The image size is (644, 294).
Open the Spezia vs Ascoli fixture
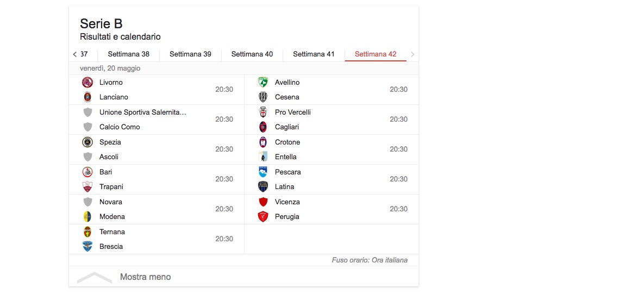click(x=157, y=150)
